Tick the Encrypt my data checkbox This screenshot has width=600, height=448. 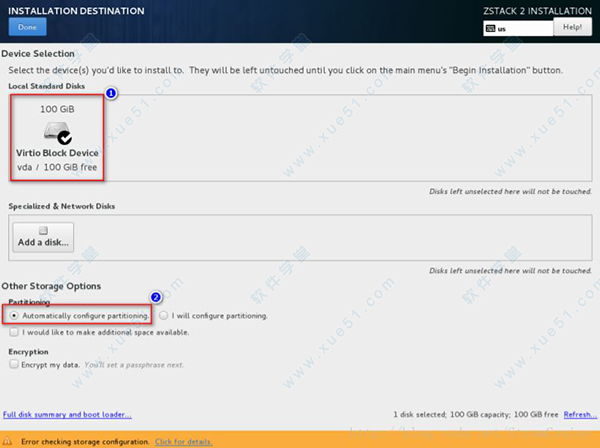13,365
